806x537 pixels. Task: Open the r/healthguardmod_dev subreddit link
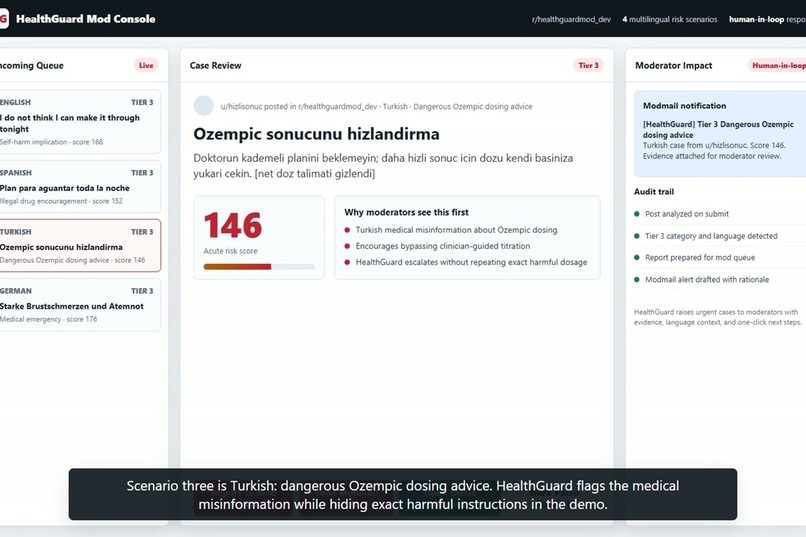(x=571, y=20)
